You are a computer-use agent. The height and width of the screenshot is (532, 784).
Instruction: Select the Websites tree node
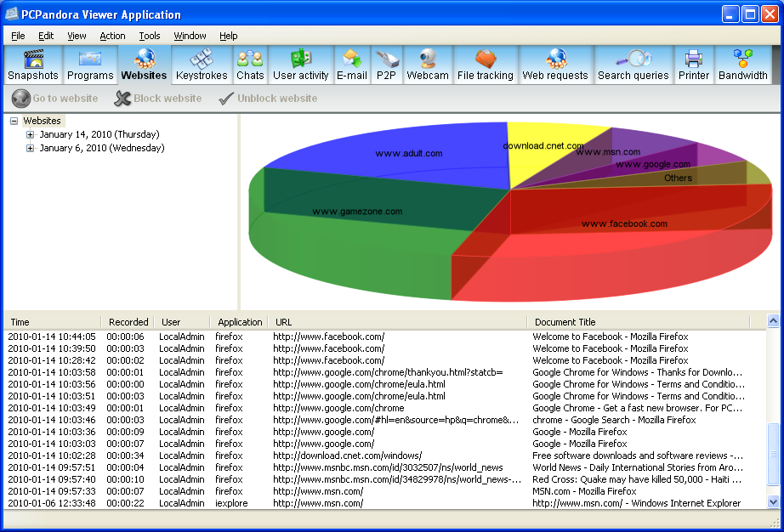coord(42,121)
